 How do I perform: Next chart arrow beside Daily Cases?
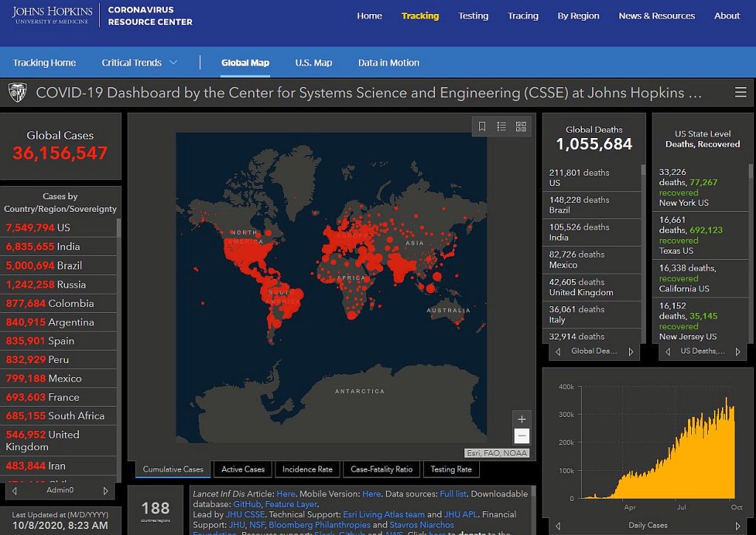coord(738,526)
